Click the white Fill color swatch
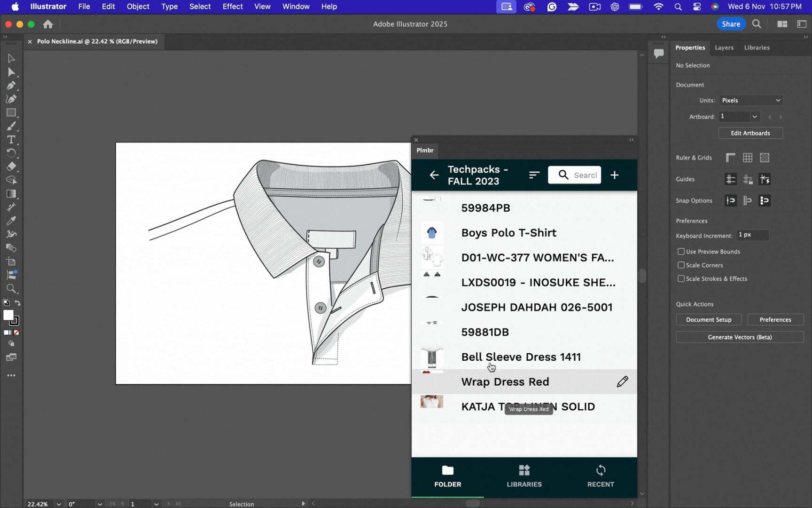Image resolution: width=812 pixels, height=508 pixels. pyautogui.click(x=8, y=315)
